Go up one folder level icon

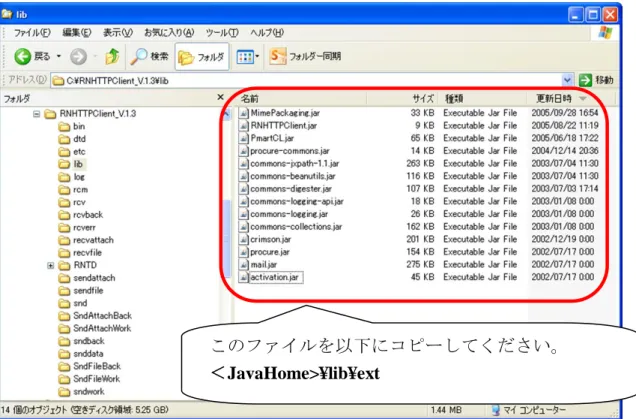click(x=112, y=56)
